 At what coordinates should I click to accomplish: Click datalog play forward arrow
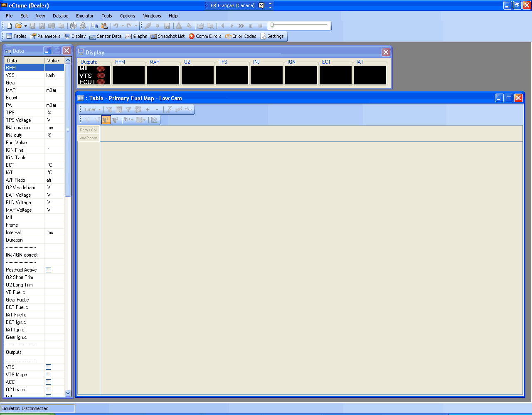coord(232,26)
